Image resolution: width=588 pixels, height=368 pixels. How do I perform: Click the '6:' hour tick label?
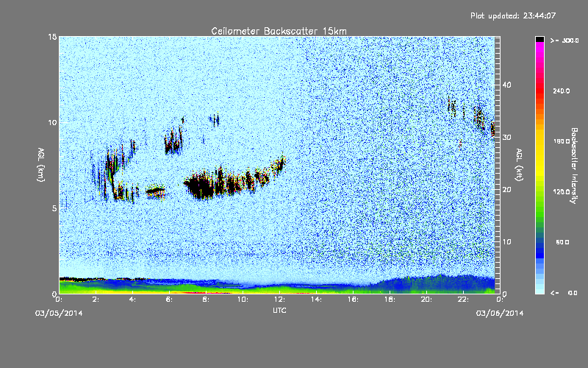tap(170, 300)
